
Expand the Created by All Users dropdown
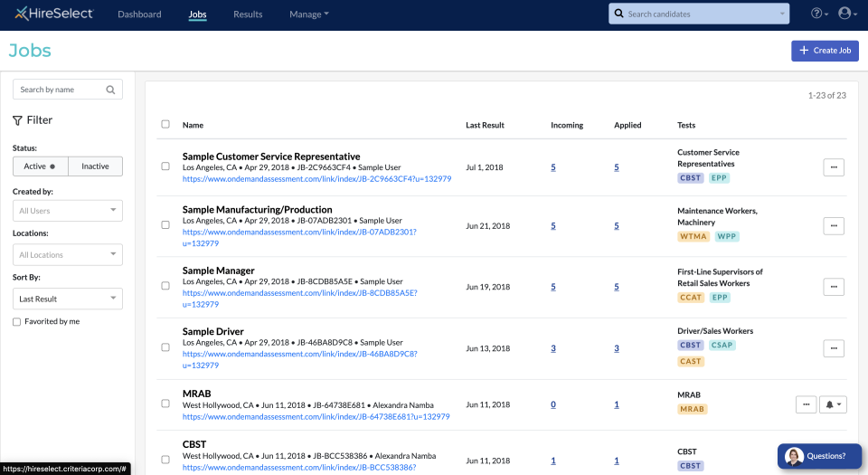click(x=68, y=211)
